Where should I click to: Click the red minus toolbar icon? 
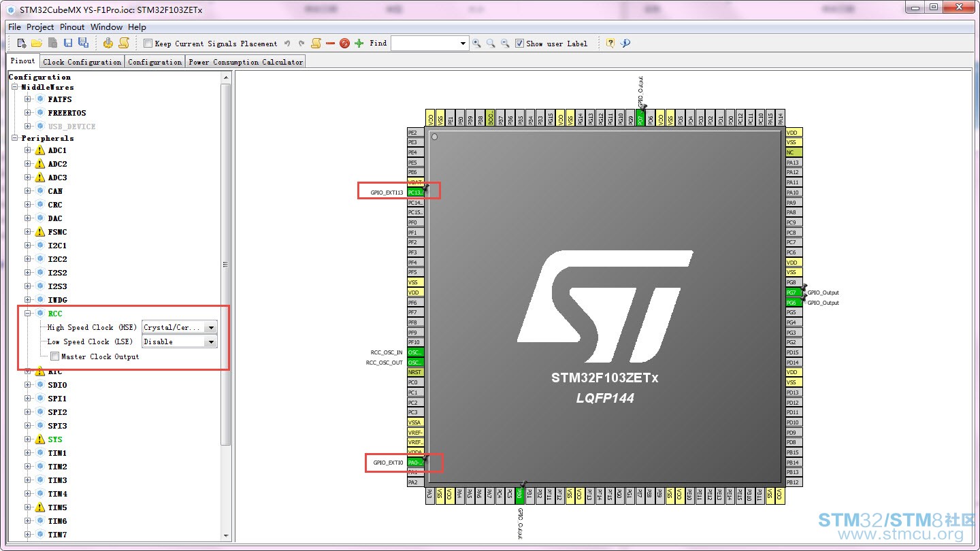pyautogui.click(x=331, y=44)
